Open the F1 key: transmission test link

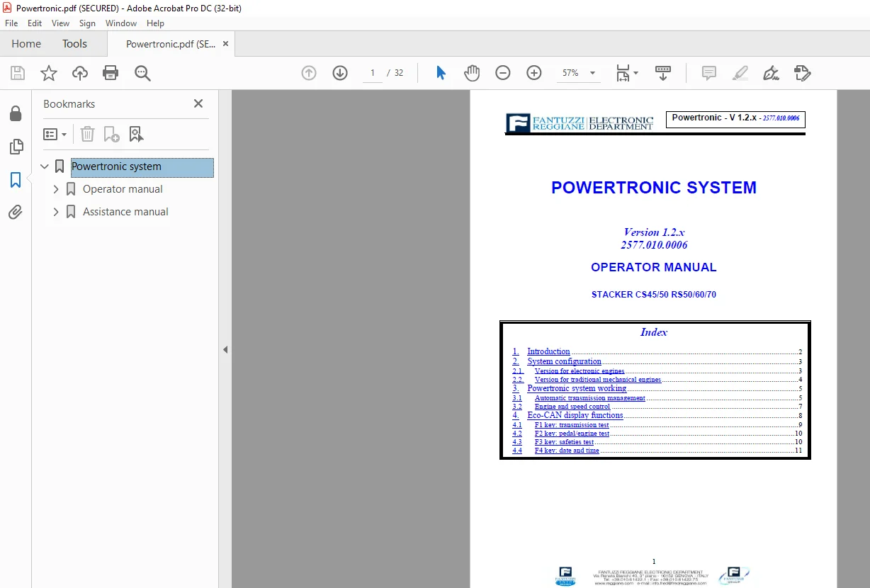[x=572, y=425]
